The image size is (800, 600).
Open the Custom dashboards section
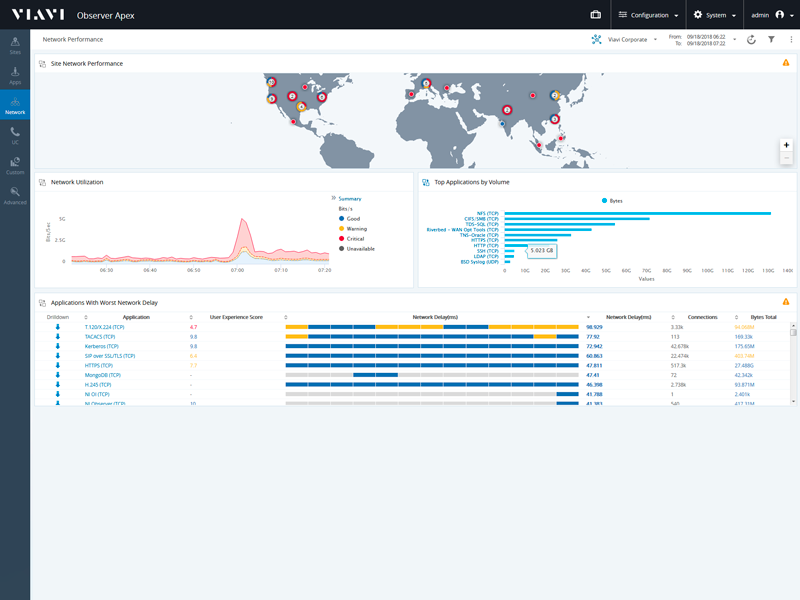pyautogui.click(x=15, y=165)
